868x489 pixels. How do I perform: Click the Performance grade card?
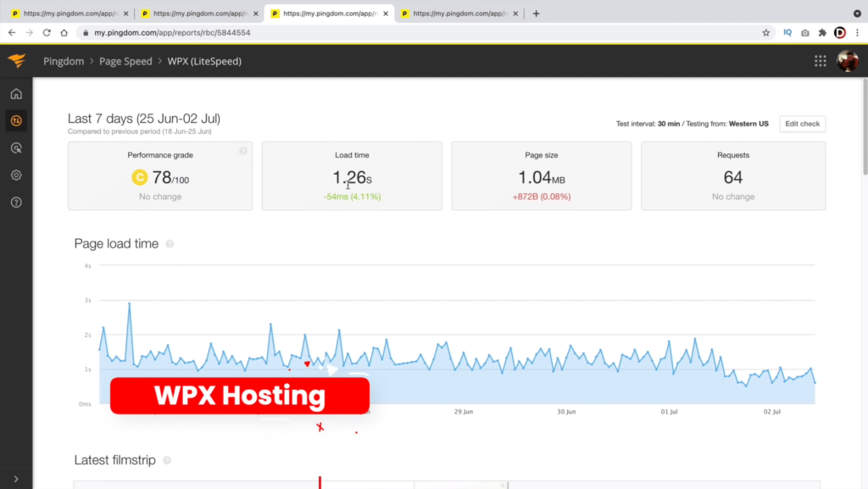(160, 176)
